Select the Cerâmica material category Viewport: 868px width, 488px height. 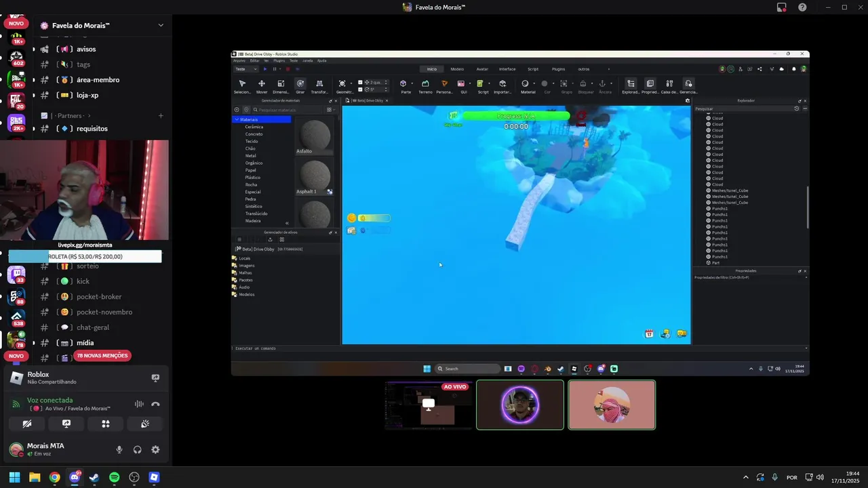[254, 127]
